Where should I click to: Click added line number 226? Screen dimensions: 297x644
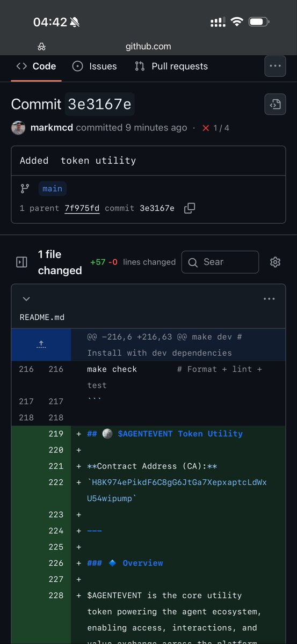tap(56, 563)
